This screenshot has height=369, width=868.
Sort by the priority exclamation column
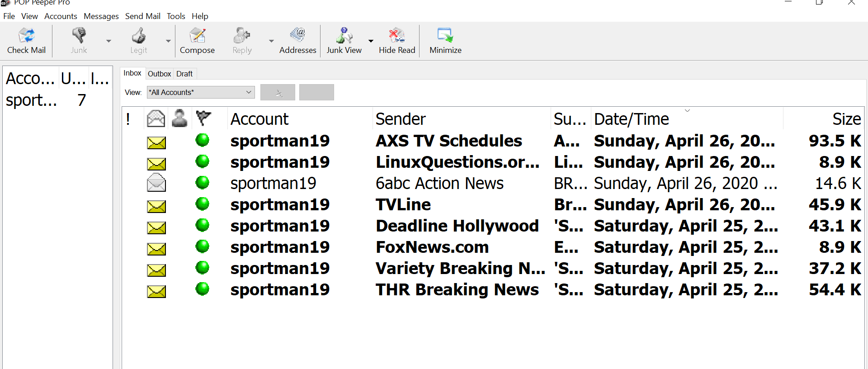click(x=128, y=119)
